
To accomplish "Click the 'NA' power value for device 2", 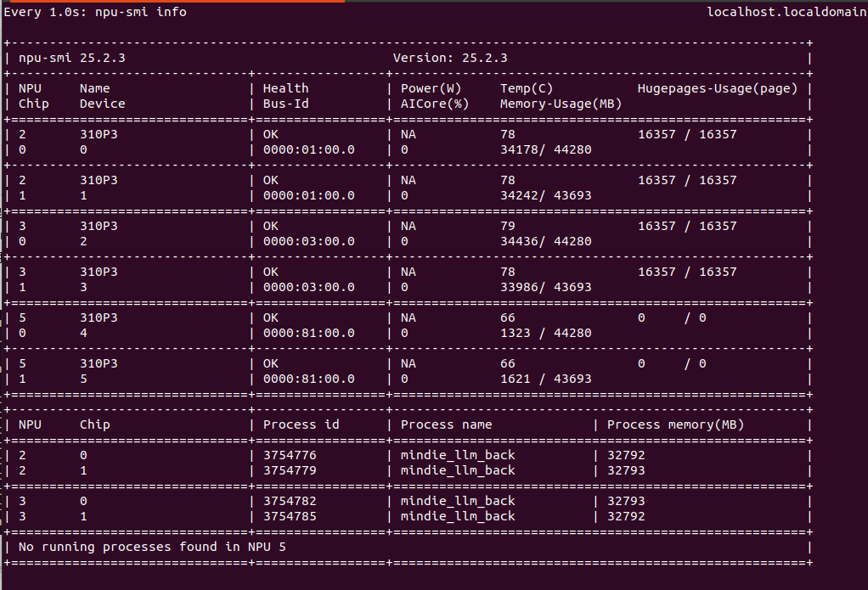I will [x=408, y=227].
